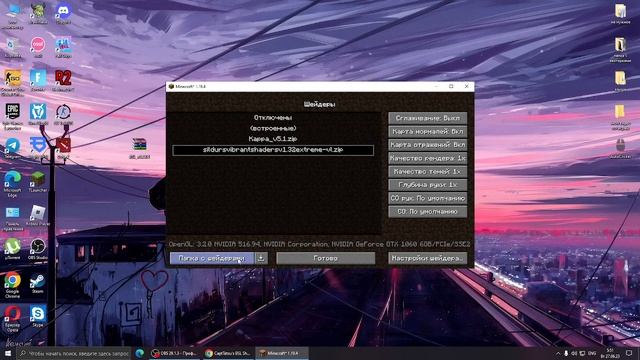Open the WinRAR archive on the desktop

[140, 148]
